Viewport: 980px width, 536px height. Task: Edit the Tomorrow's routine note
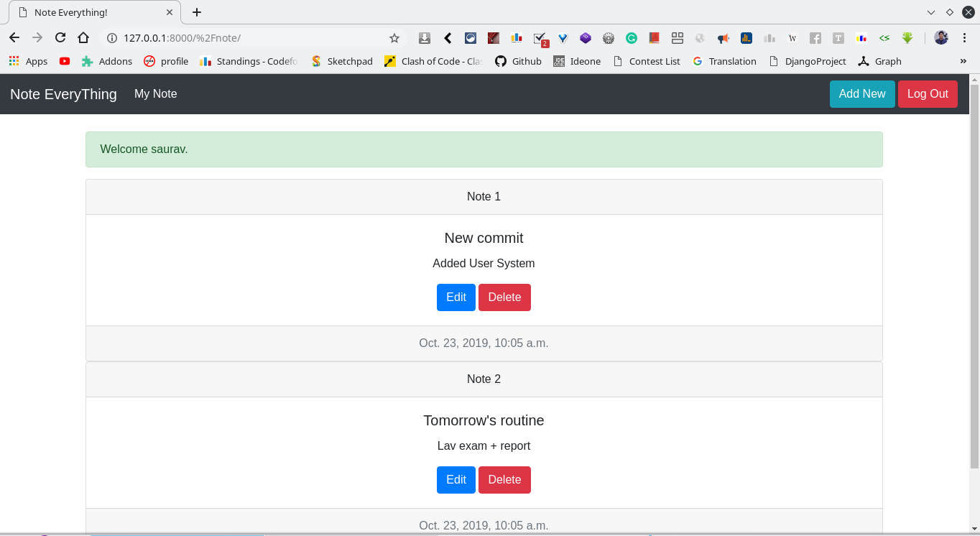(x=456, y=480)
